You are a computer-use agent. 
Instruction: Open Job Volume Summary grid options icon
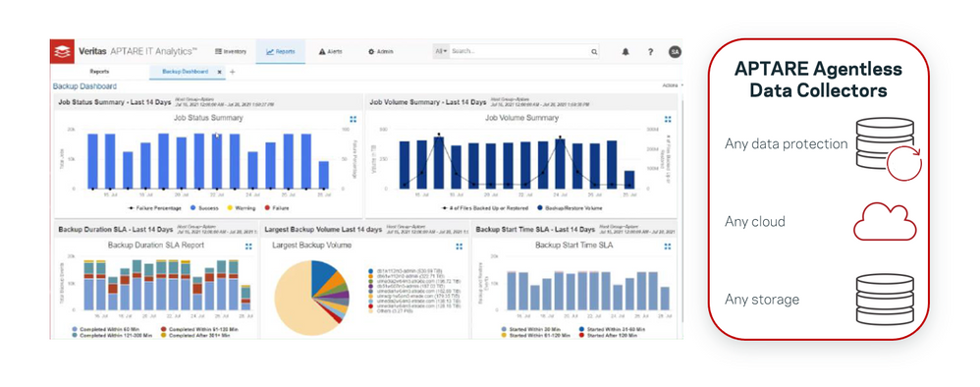click(668, 119)
